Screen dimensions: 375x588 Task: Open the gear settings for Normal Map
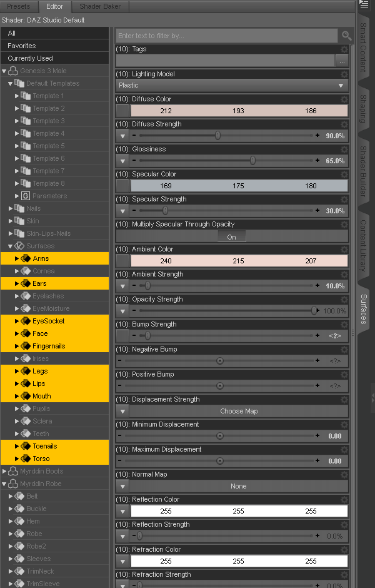tap(344, 474)
